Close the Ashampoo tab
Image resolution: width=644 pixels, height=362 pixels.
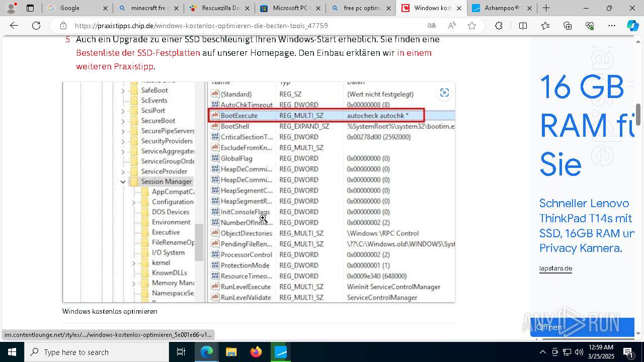coord(530,8)
